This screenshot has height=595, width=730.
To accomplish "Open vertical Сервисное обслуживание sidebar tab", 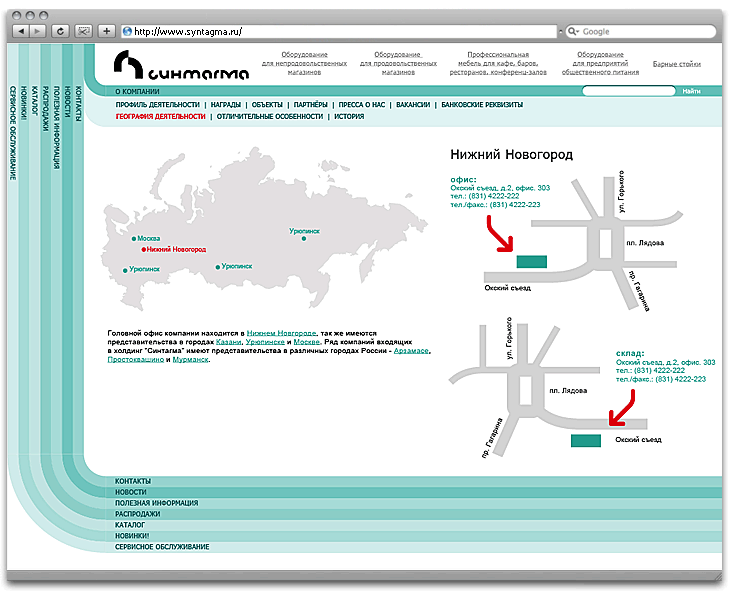I will point(13,133).
